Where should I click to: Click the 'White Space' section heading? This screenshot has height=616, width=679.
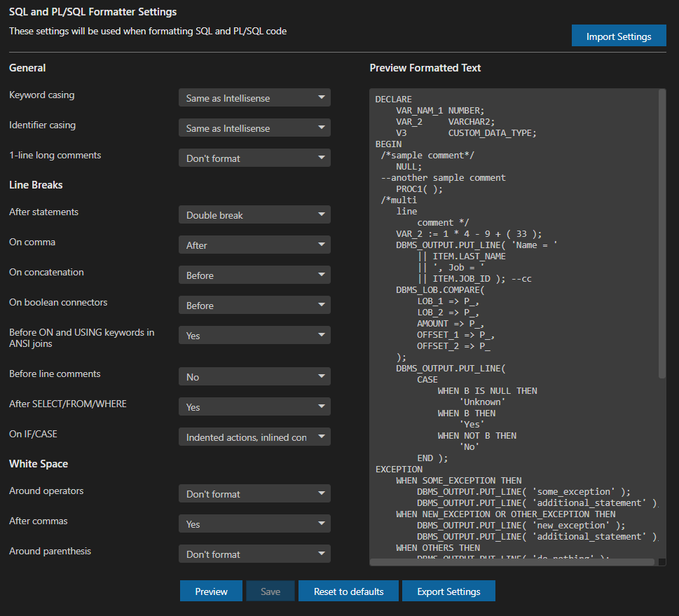click(x=39, y=464)
